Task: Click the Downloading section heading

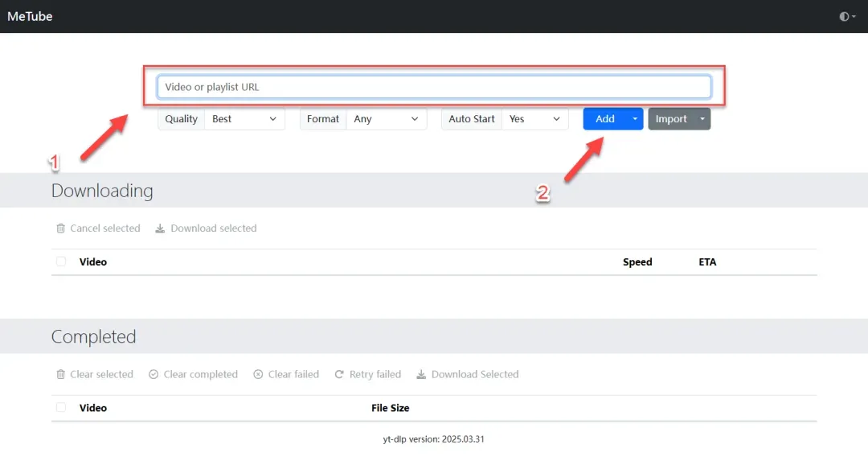Action: 102,191
